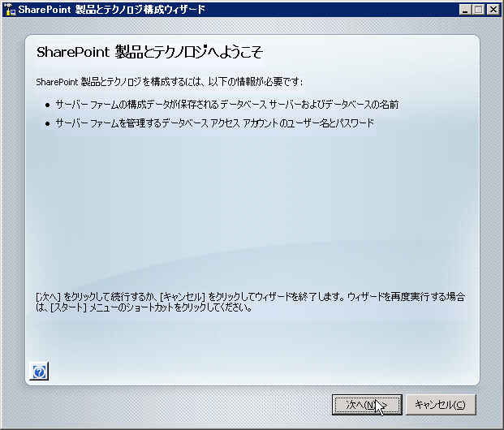The image size is (504, 430).
Task: Click the heading SharePoint 製品とテクノロジへようこそ
Action: (150, 52)
